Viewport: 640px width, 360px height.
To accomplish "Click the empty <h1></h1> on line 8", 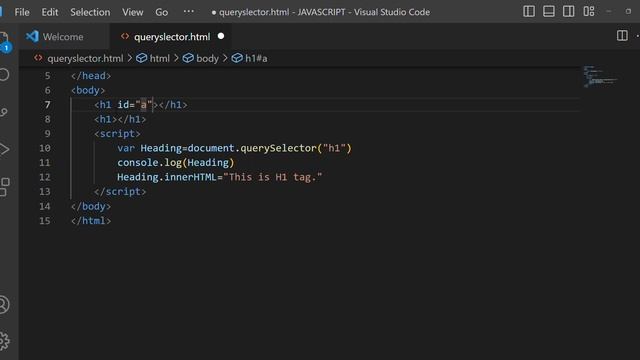I will pyautogui.click(x=120, y=119).
